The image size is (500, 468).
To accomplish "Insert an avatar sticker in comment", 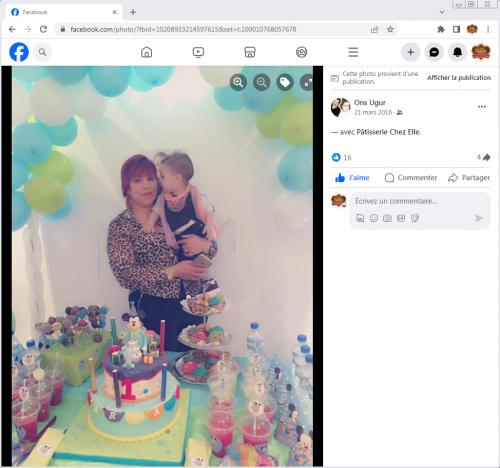I will point(360,218).
